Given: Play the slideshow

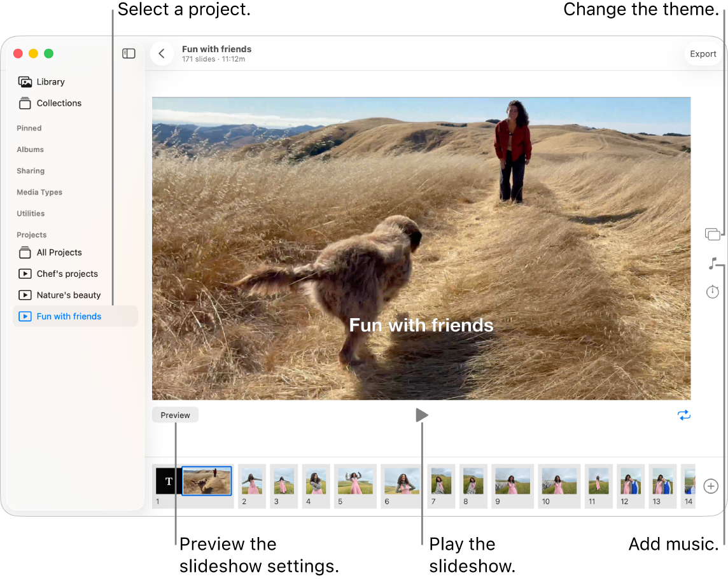Looking at the screenshot, I should [x=422, y=415].
